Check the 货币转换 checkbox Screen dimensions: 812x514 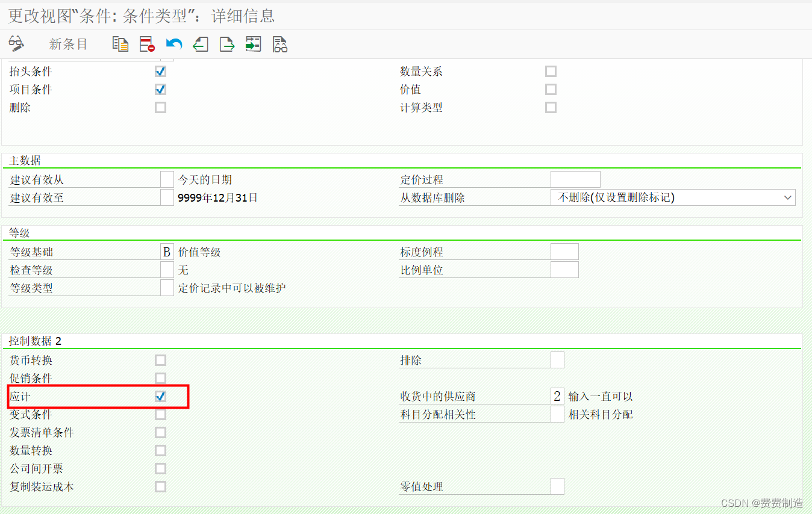(160, 361)
